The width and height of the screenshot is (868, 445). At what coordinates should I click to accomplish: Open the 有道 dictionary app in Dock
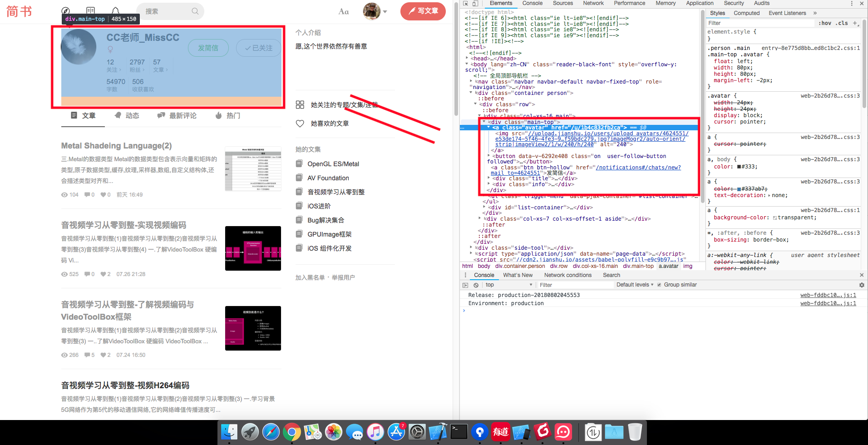pyautogui.click(x=500, y=432)
